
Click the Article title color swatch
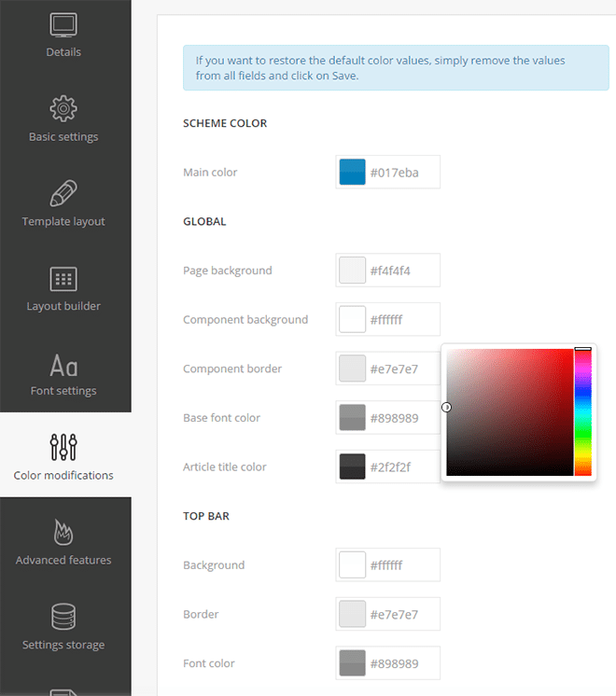click(x=352, y=466)
